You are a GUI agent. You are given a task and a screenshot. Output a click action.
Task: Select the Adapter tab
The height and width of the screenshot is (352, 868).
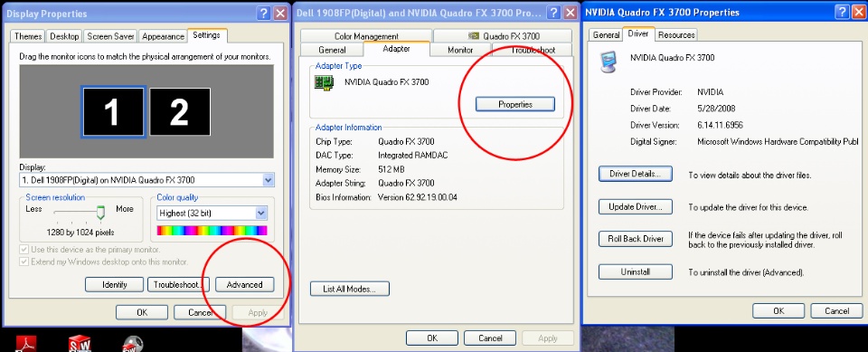tap(397, 49)
